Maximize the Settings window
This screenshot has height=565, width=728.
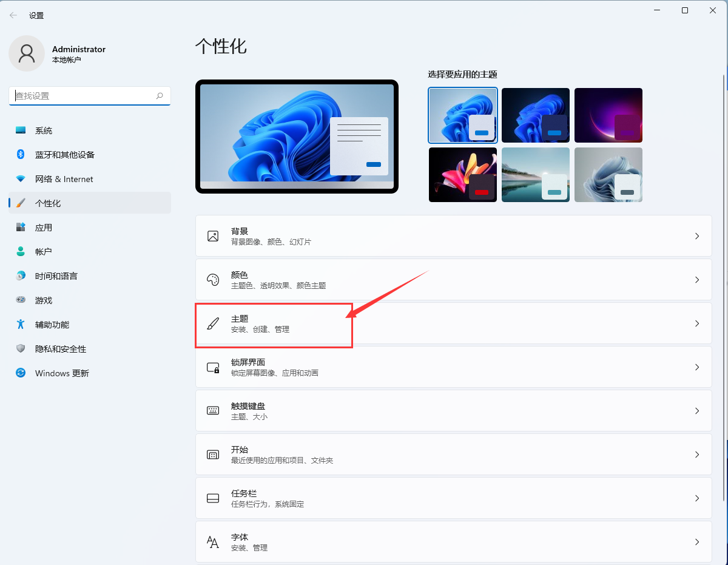pyautogui.click(x=685, y=10)
